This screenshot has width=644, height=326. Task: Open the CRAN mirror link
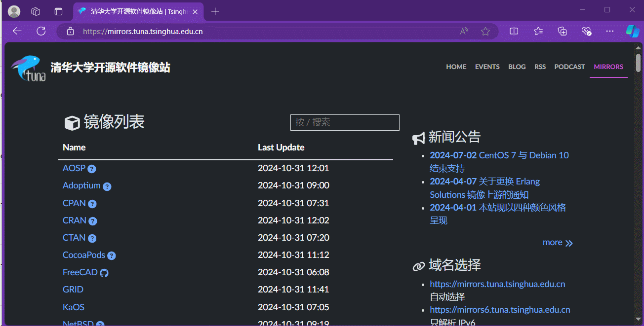point(75,220)
